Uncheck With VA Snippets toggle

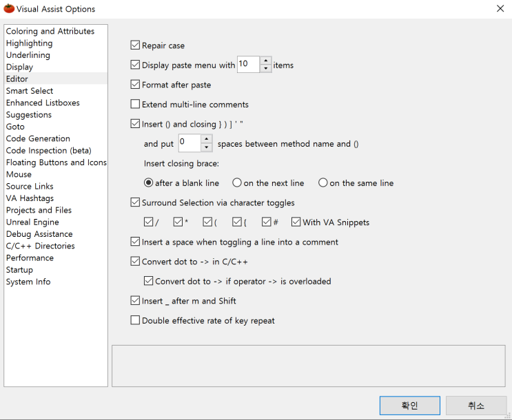(x=296, y=222)
